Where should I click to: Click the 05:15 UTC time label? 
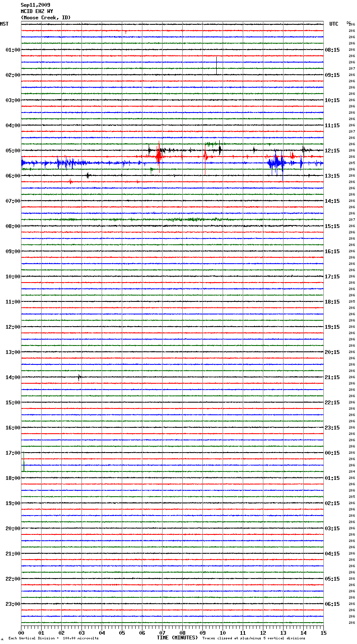pos(332,579)
